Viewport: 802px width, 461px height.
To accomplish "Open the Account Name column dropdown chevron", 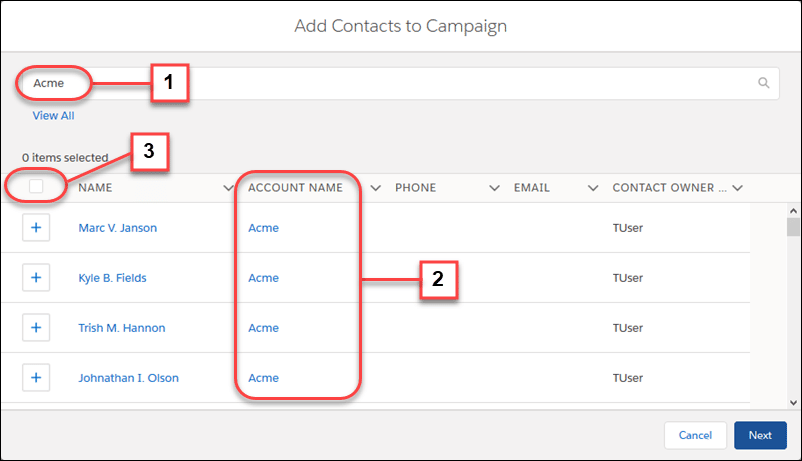I will (375, 188).
